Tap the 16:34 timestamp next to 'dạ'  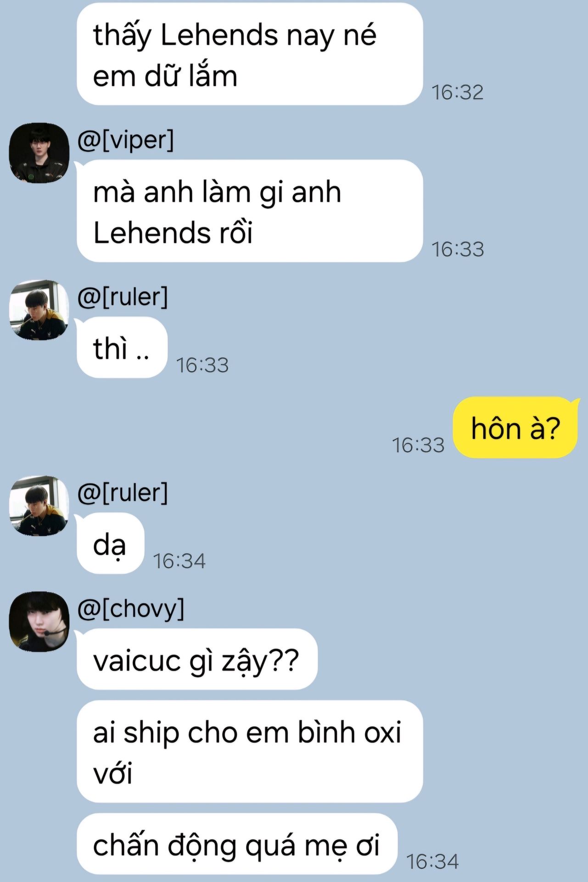coord(179,561)
